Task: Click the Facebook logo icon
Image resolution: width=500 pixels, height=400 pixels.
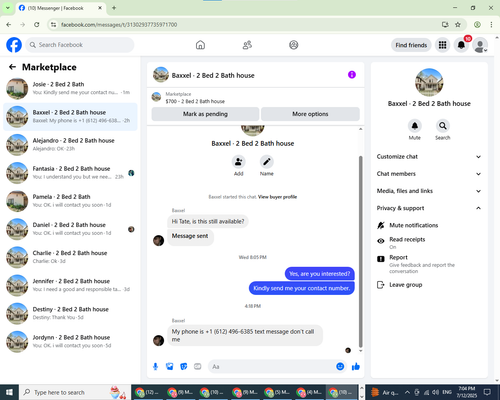Action: [14, 45]
